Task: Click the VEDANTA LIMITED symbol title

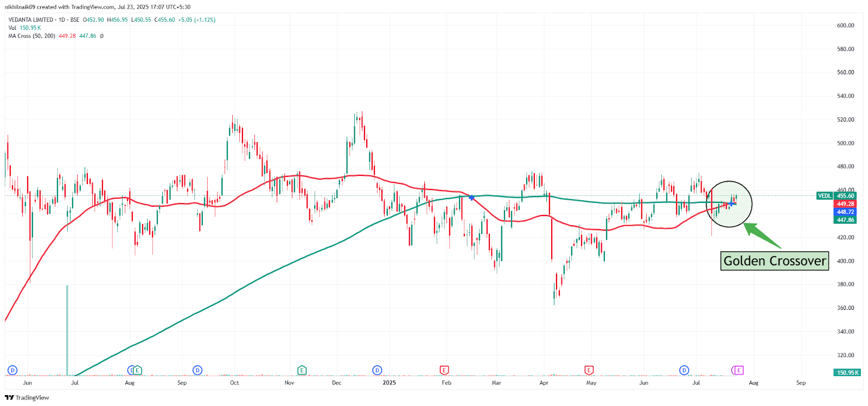Action: click(31, 20)
